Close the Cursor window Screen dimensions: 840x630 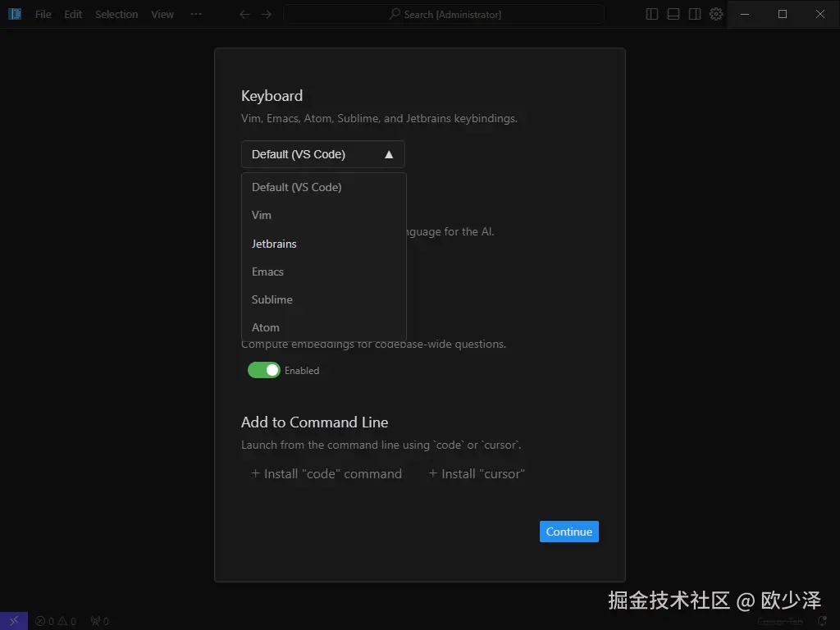click(820, 15)
